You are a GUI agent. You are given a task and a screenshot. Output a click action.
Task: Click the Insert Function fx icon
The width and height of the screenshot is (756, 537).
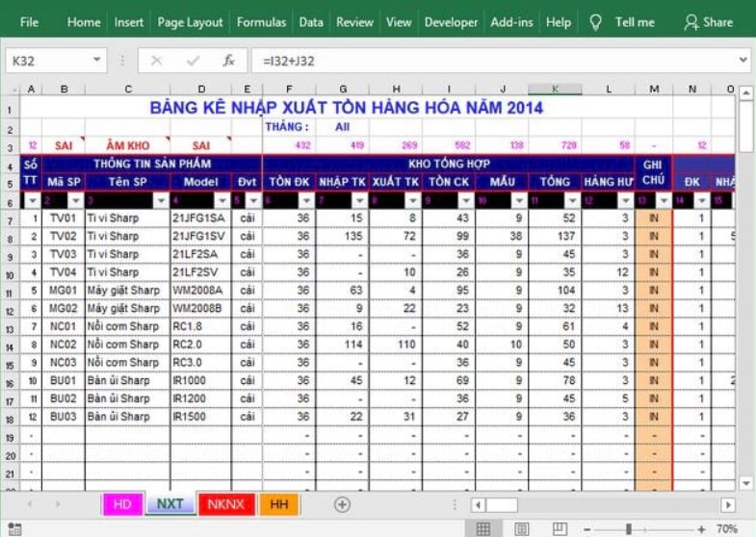[x=228, y=61]
